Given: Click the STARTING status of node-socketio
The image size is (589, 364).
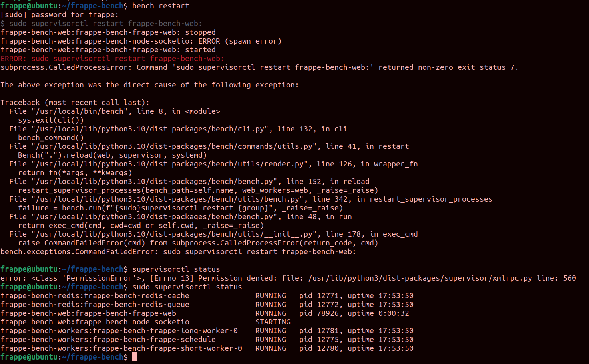Looking at the screenshot, I should pos(273,322).
